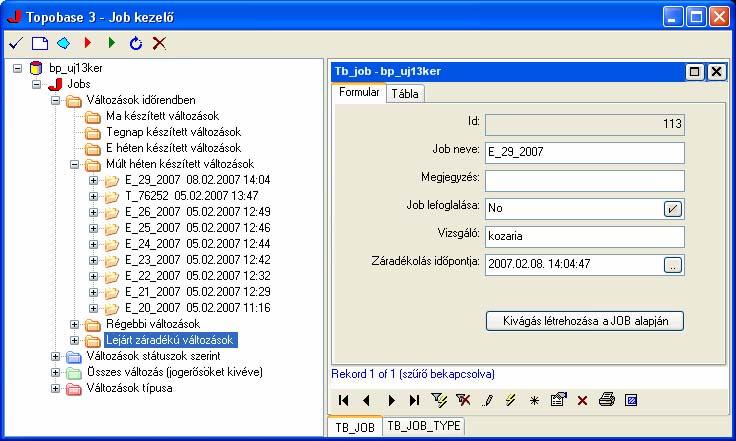
Task: Go to first record in navigation bar
Action: [344, 400]
